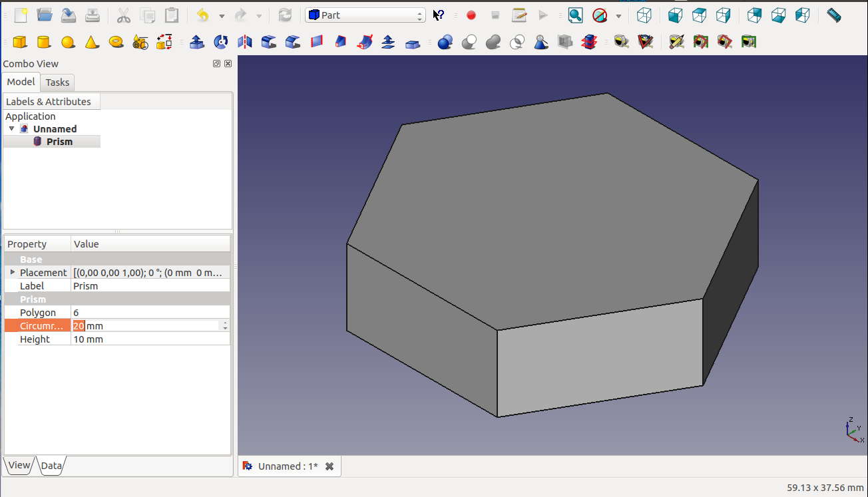Image resolution: width=868 pixels, height=497 pixels.
Task: Start macro recording with red button
Action: (x=471, y=15)
